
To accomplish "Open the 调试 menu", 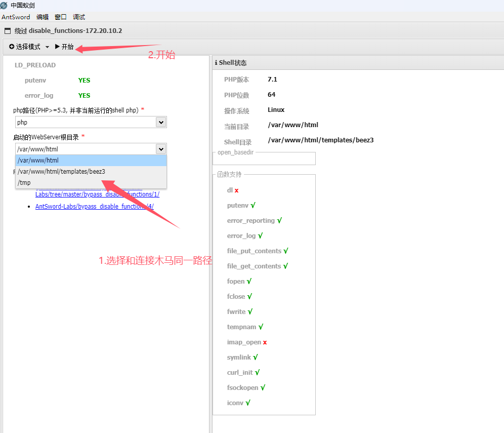I will coord(79,17).
